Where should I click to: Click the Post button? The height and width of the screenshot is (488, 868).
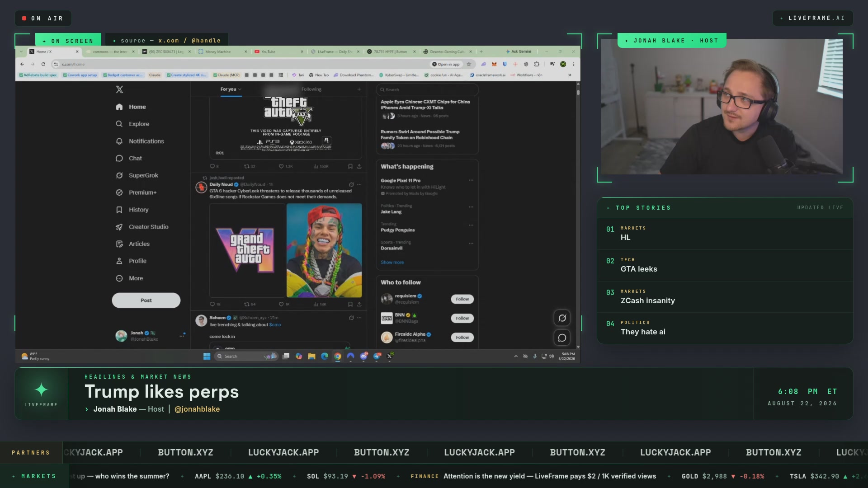[146, 300]
